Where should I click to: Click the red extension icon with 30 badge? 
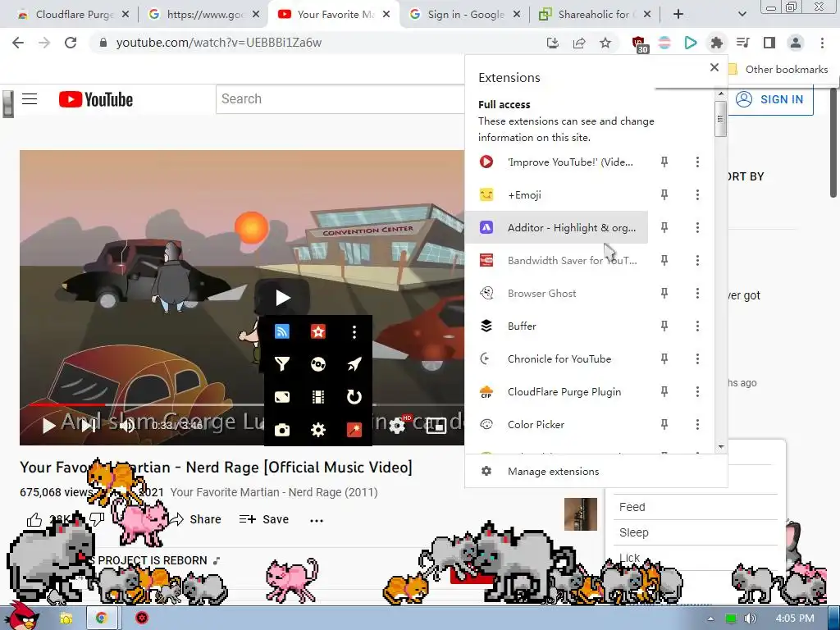coord(639,44)
